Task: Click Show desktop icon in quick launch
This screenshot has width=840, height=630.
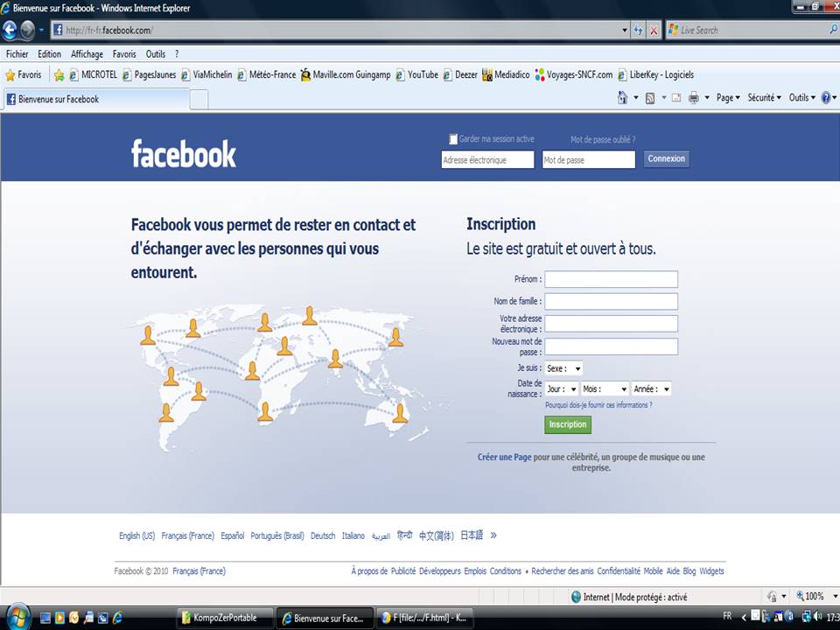Action: [x=45, y=619]
